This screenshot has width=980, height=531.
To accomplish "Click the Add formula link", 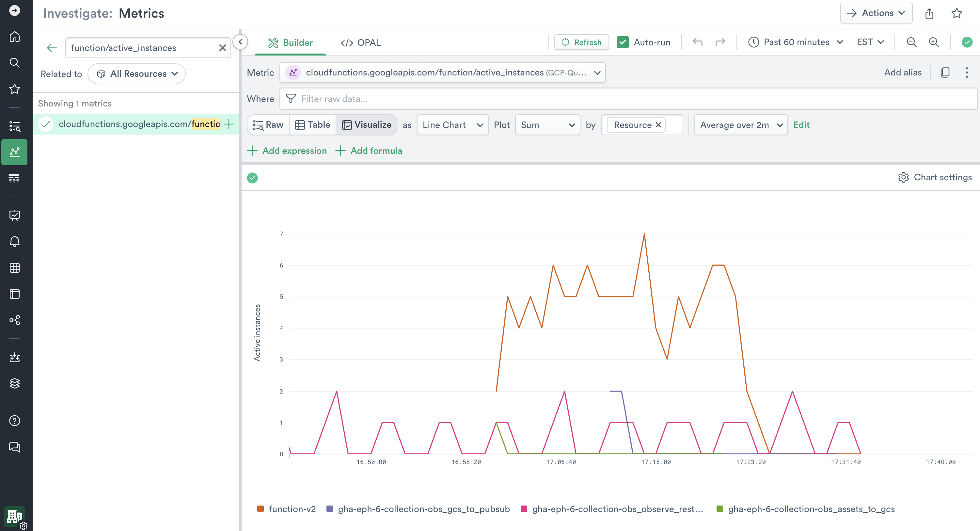I will [369, 151].
